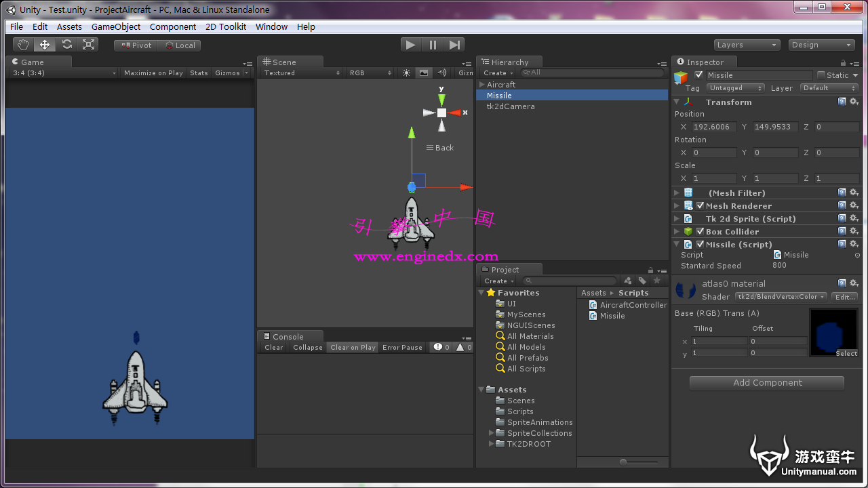Select the Scale tool
This screenshot has height=488, width=868.
[88, 45]
